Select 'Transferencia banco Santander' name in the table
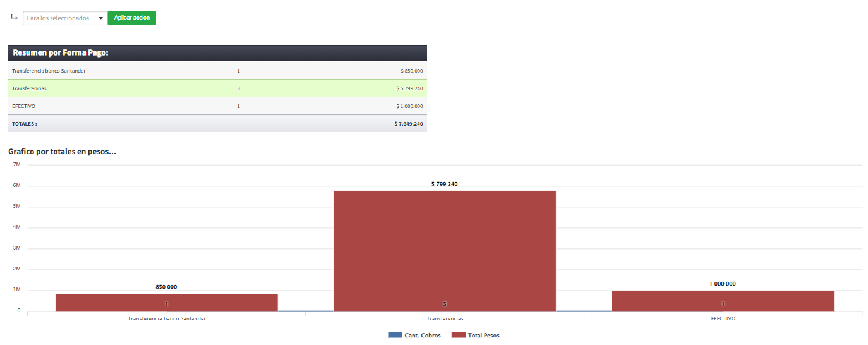 (x=49, y=71)
